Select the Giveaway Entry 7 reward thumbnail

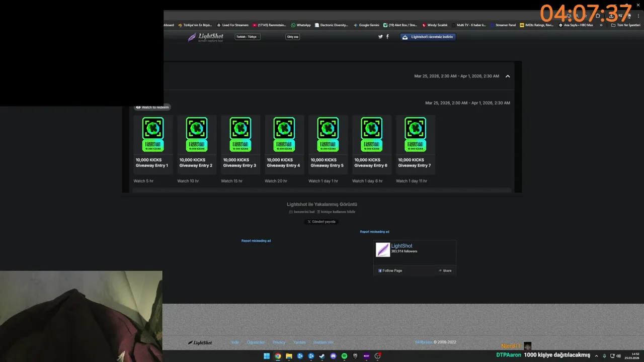coord(416,135)
